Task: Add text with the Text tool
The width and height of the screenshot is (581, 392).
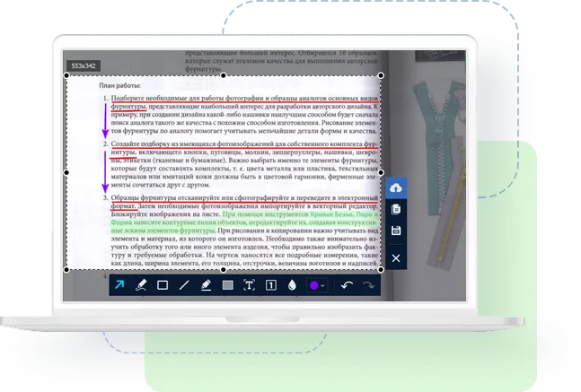Action: click(x=249, y=285)
